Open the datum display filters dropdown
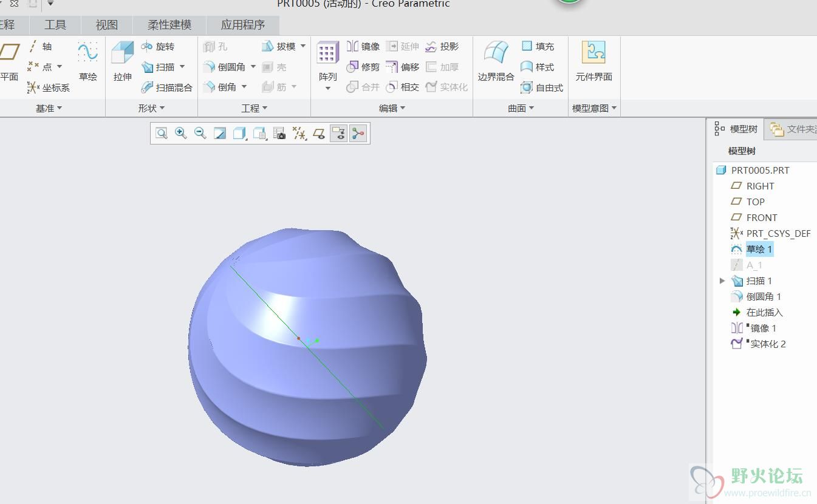The height and width of the screenshot is (504, 817). (299, 134)
